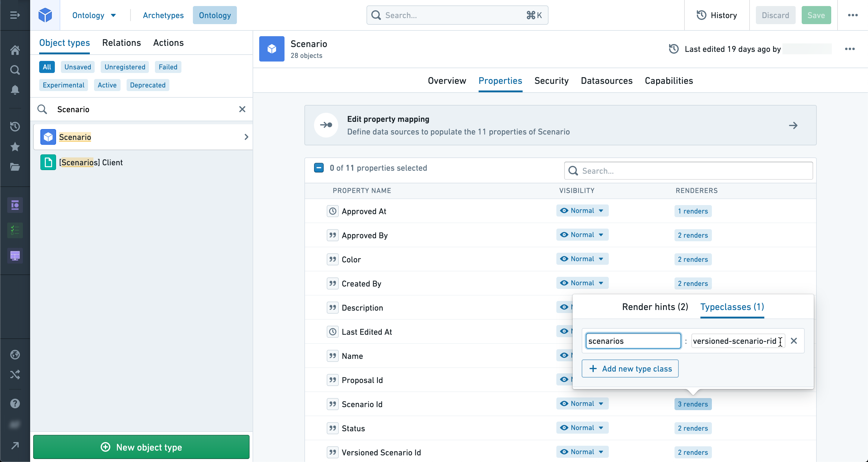Click Add new type class button
Screen dimensions: 868x462
pos(630,368)
